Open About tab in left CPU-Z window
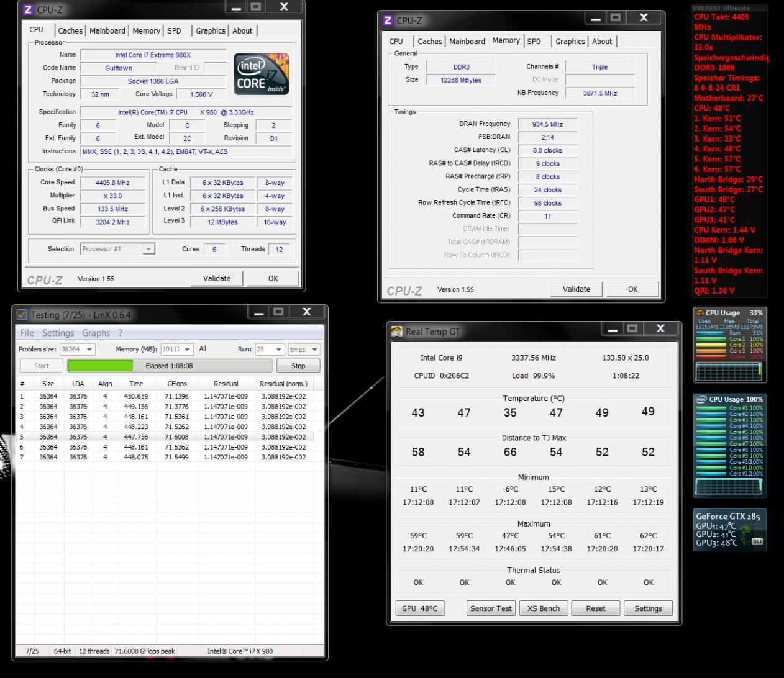 [242, 30]
